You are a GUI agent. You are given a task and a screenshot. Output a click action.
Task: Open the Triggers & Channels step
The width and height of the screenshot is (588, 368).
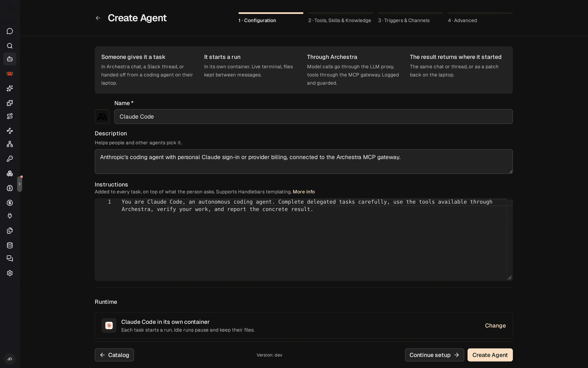pyautogui.click(x=410, y=18)
